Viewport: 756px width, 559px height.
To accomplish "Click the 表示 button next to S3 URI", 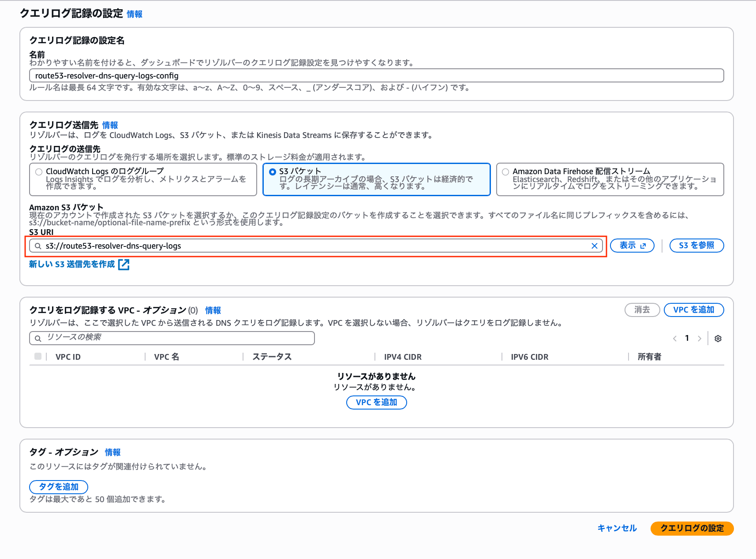I will pyautogui.click(x=632, y=246).
